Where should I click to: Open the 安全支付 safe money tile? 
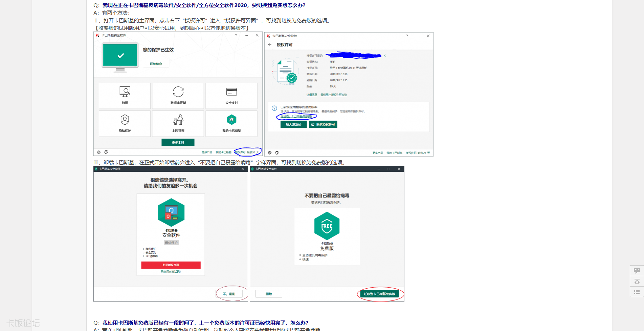[x=231, y=96]
